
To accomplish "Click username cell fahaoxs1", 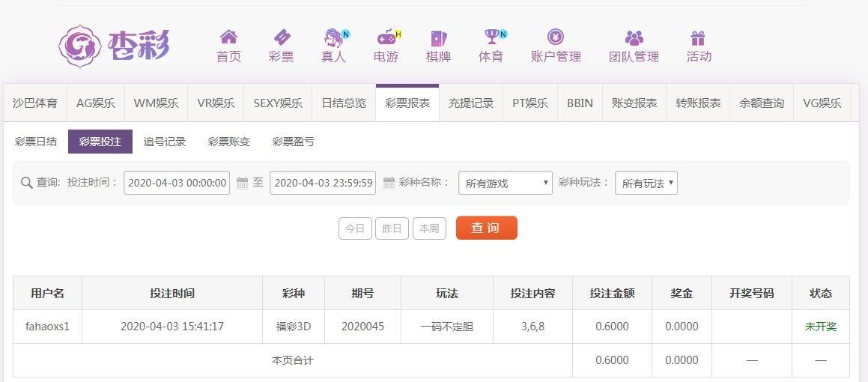I will click(x=48, y=327).
